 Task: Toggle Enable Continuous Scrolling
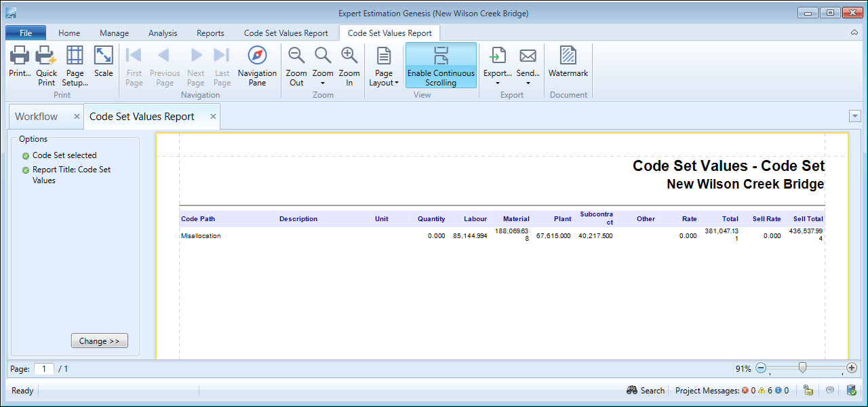pyautogui.click(x=441, y=66)
